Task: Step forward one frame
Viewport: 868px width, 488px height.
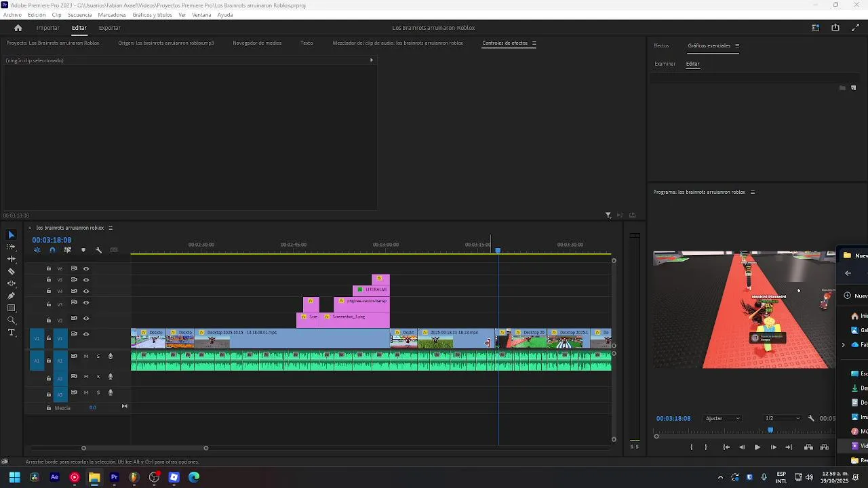Action: click(773, 447)
